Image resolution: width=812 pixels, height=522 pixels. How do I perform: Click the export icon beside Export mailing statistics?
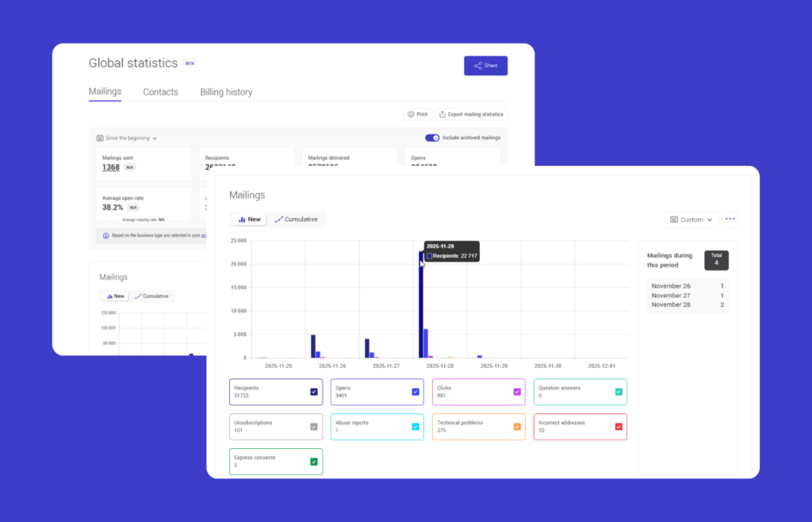[x=442, y=114]
